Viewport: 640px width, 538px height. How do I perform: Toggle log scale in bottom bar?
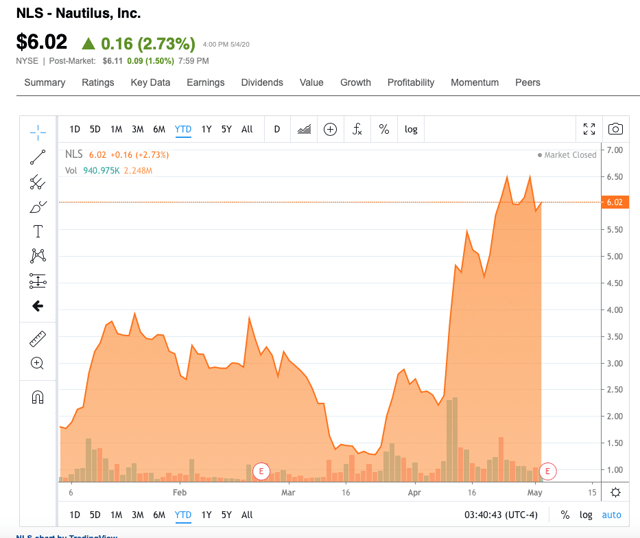[586, 515]
